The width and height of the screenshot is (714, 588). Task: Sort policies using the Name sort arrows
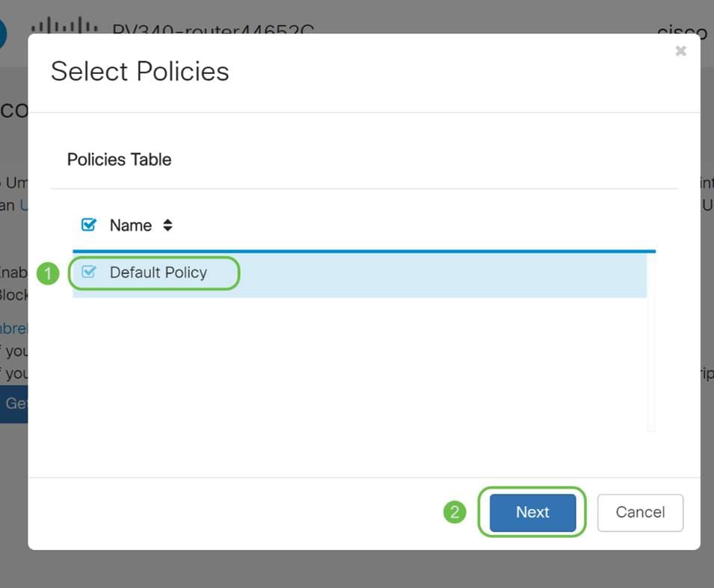[167, 225]
